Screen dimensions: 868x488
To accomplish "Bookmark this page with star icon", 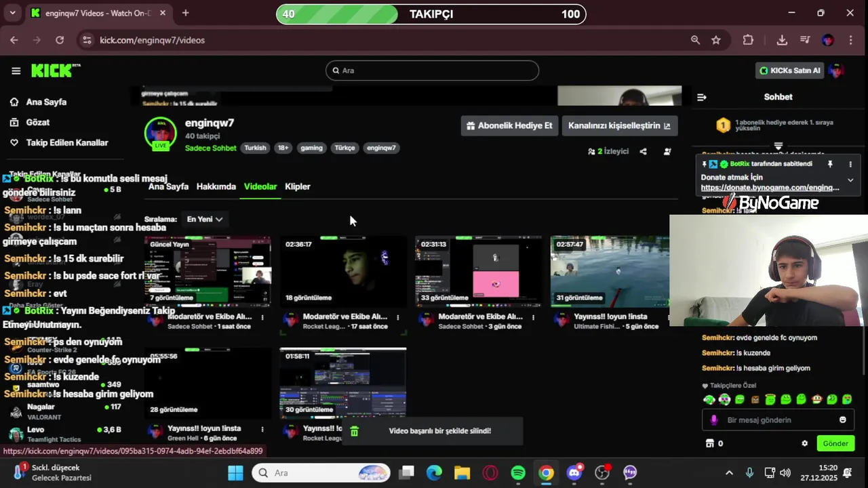I will click(x=716, y=40).
